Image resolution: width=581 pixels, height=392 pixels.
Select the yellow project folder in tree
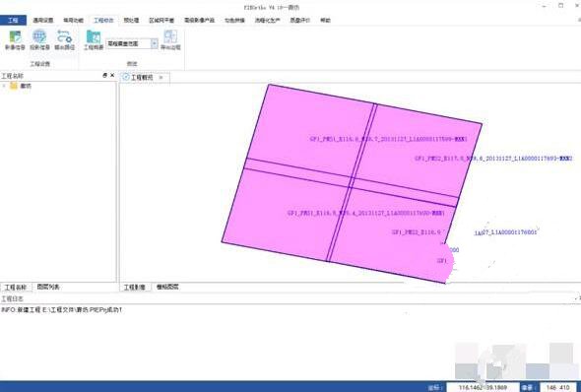coord(14,86)
